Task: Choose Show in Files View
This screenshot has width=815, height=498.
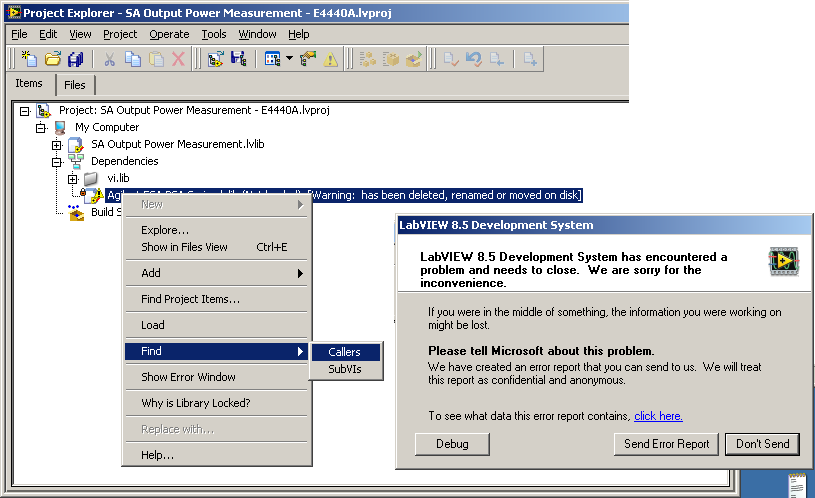Action: (216, 247)
